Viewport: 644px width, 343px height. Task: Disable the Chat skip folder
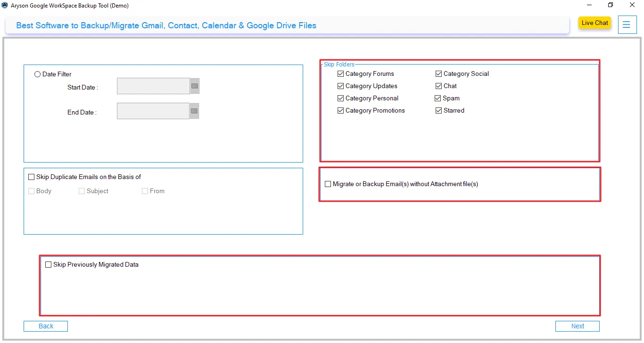click(x=438, y=86)
